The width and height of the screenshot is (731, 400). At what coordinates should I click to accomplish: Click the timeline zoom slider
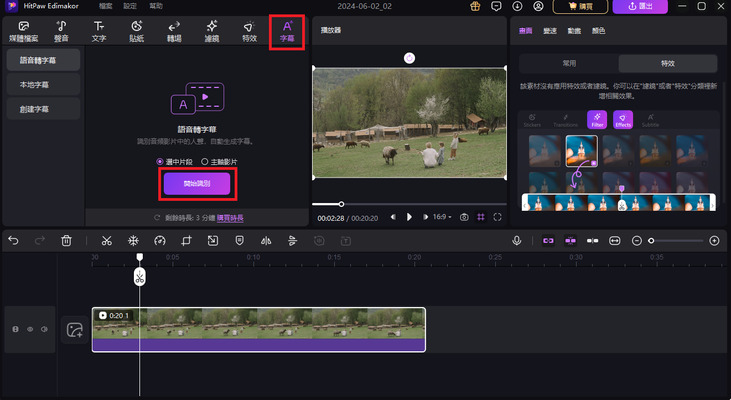(x=680, y=241)
